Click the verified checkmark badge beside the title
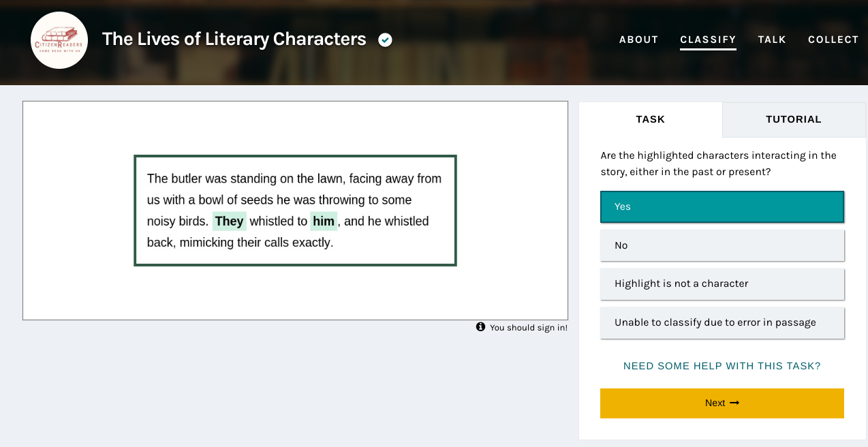 point(385,40)
